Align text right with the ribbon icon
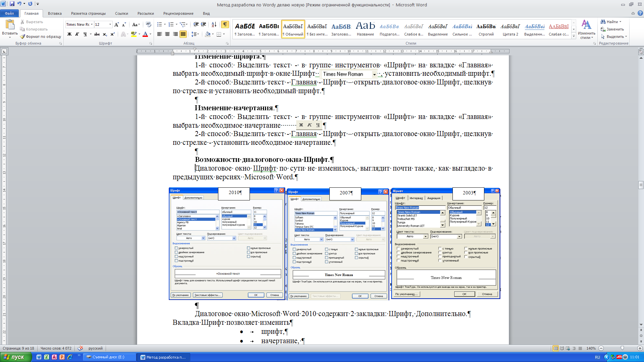This screenshot has width=644, height=362. coord(175,34)
